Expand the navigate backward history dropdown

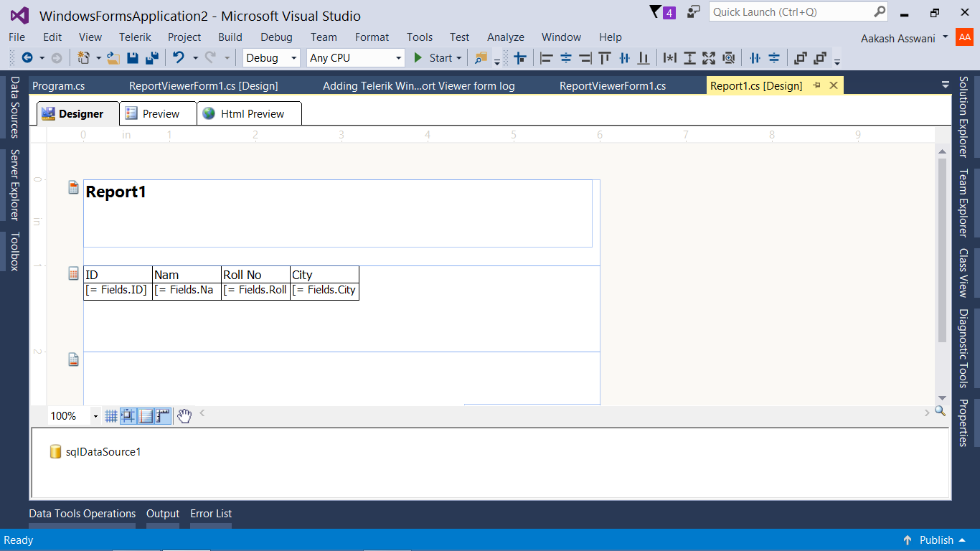point(42,58)
